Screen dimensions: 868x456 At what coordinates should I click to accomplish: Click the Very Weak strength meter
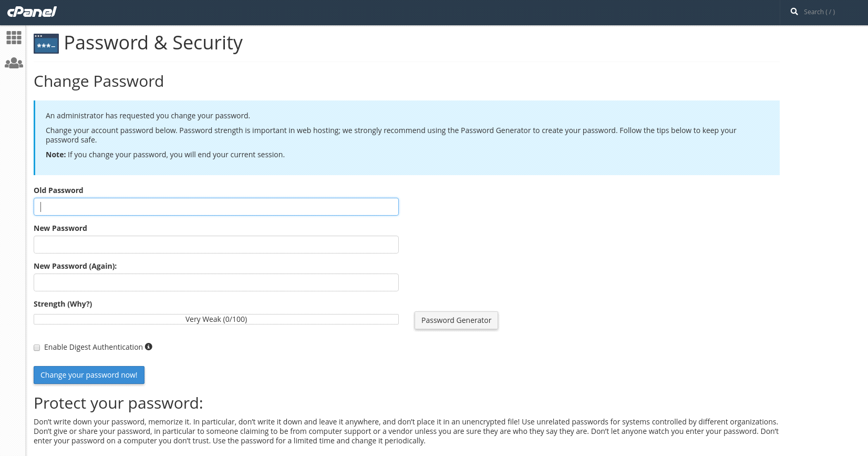[216, 319]
